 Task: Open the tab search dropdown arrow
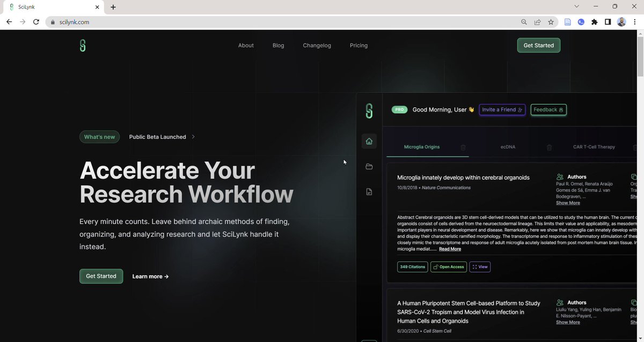click(577, 6)
